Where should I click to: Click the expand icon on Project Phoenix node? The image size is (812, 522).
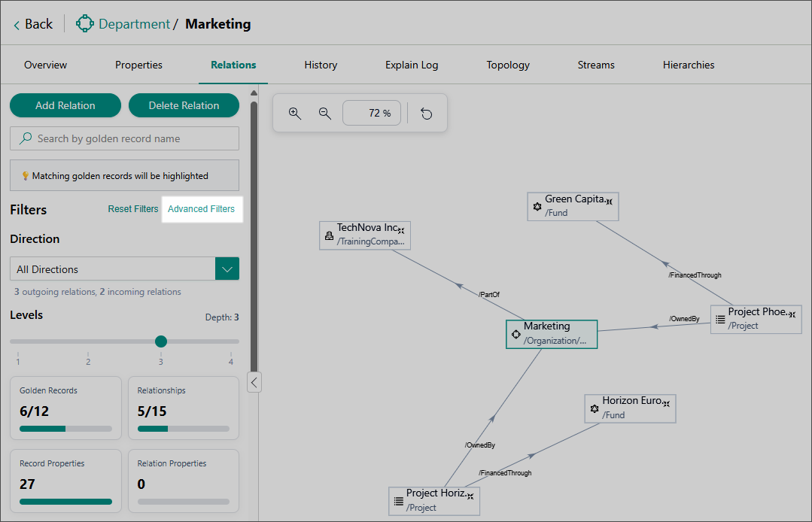tap(792, 314)
